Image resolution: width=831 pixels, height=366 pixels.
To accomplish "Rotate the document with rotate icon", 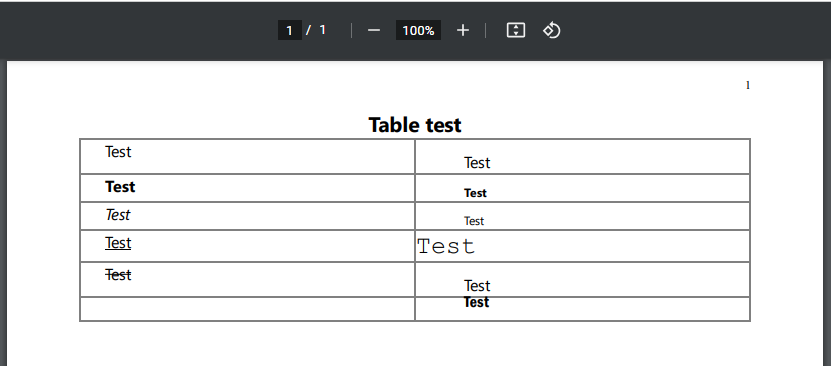I will pyautogui.click(x=551, y=30).
